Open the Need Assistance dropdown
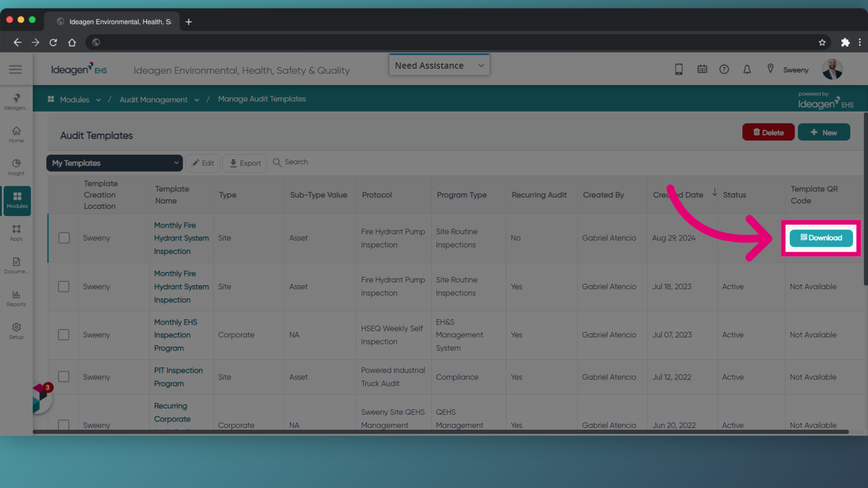868x488 pixels. tap(439, 66)
